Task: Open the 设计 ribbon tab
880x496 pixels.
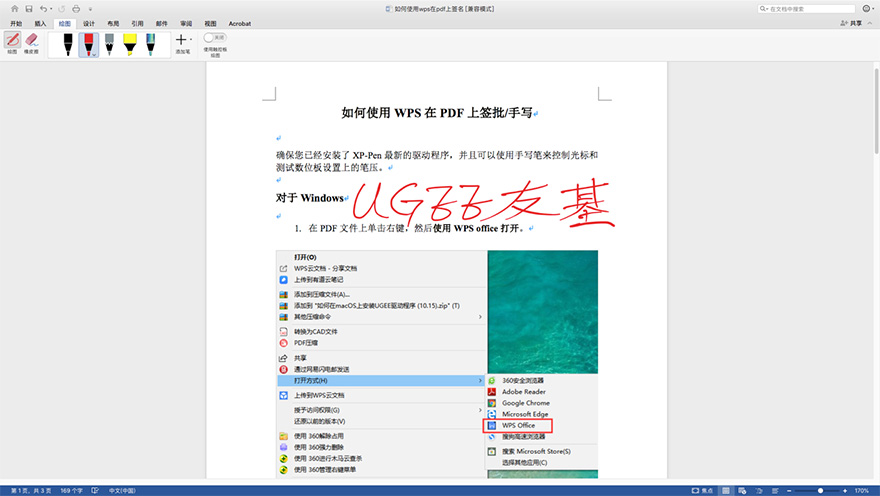Action: tap(89, 24)
